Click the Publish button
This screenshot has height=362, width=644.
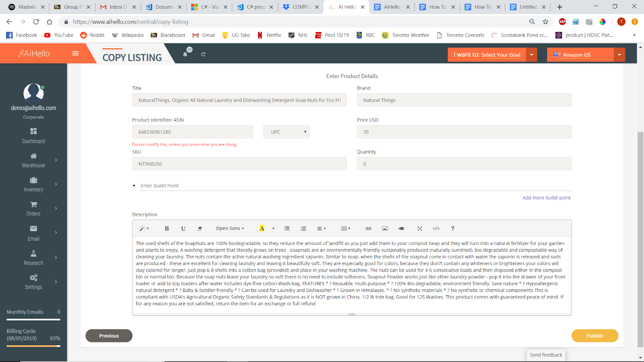pyautogui.click(x=595, y=336)
